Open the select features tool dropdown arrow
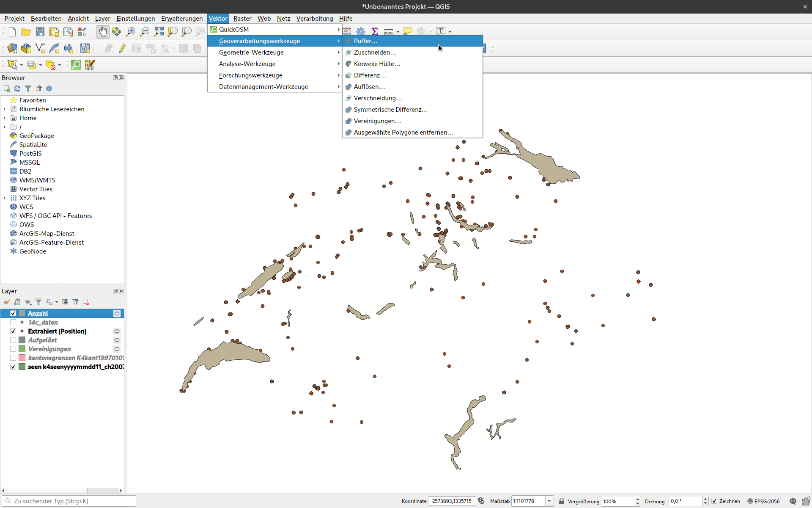This screenshot has height=508, width=812. (22, 65)
